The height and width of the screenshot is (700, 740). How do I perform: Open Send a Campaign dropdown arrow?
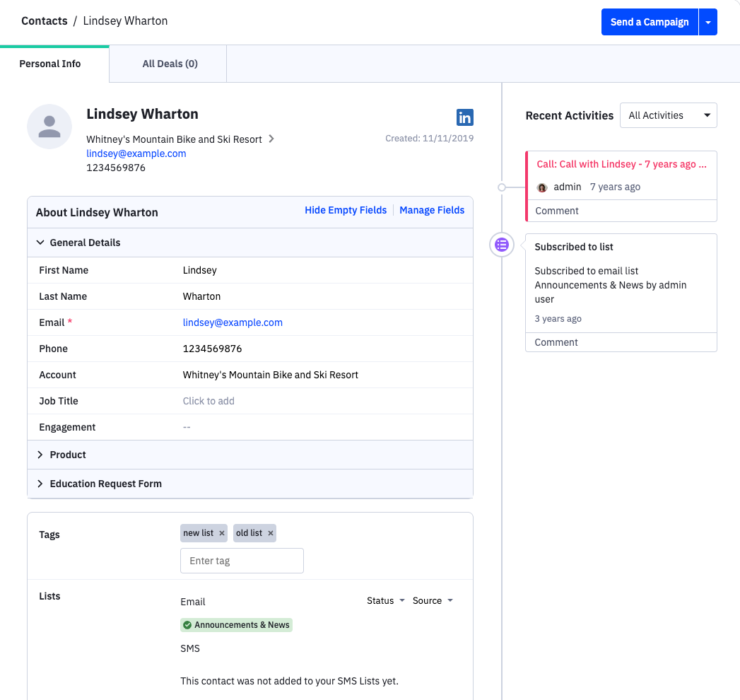[708, 22]
